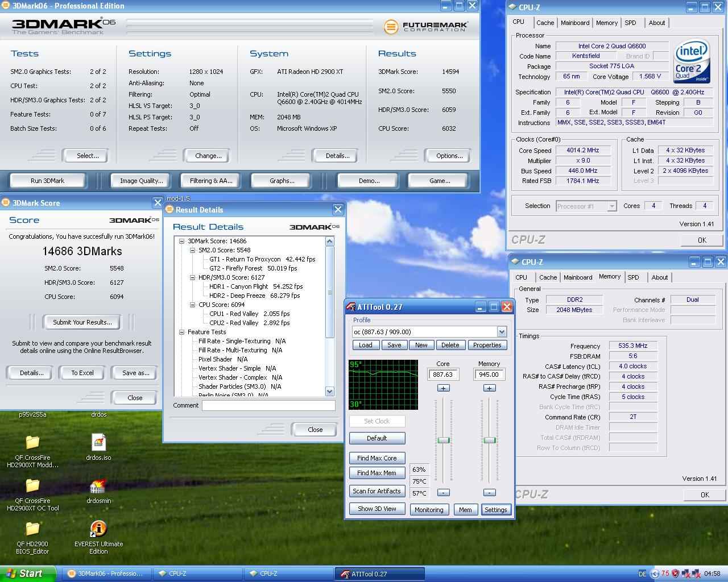Expand the hidden system tray icons arrow
The image size is (728, 582).
654,573
